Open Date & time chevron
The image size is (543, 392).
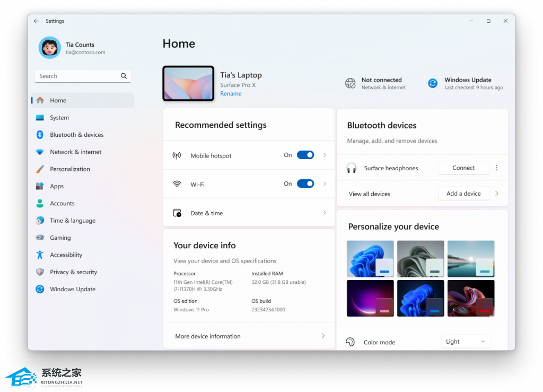click(325, 213)
